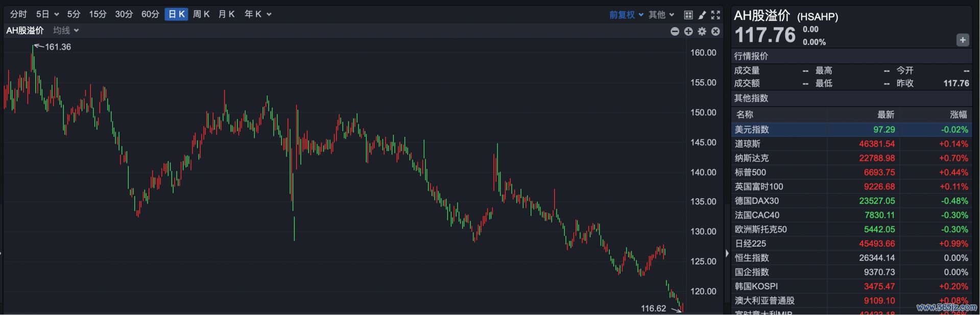Switch to the 30分 chart tab
This screenshot has width=980, height=315.
coord(124,14)
